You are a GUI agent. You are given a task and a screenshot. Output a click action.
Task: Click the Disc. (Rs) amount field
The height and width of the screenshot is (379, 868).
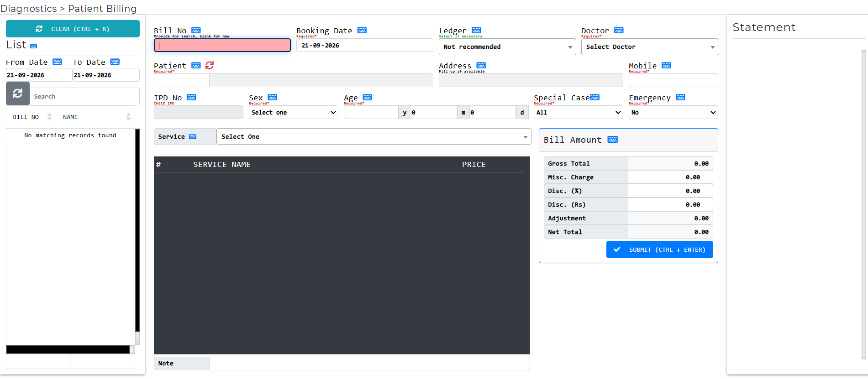[x=670, y=204]
